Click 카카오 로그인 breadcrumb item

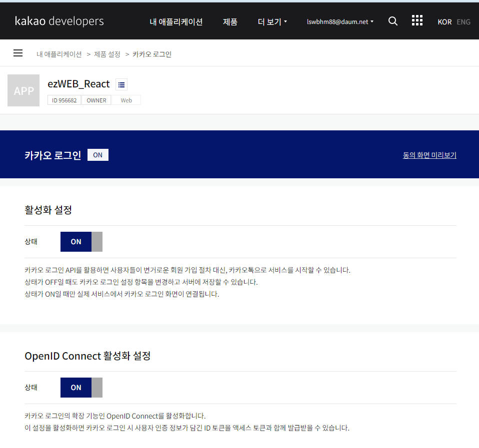(152, 54)
